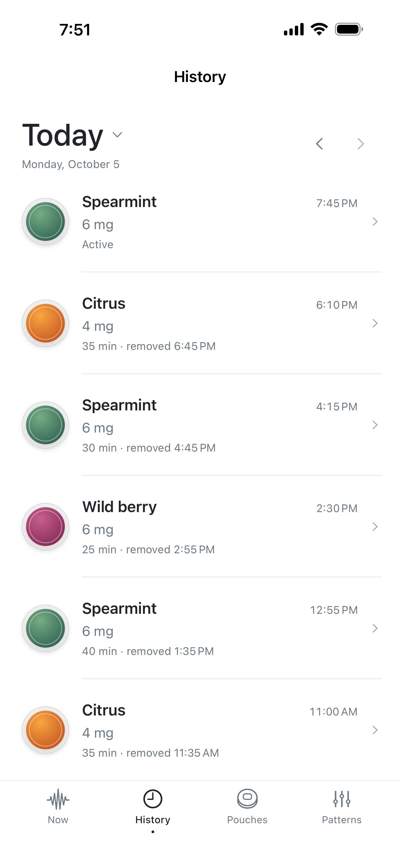This screenshot has height=868, width=400.
Task: Go to the previous day
Action: coord(319,144)
